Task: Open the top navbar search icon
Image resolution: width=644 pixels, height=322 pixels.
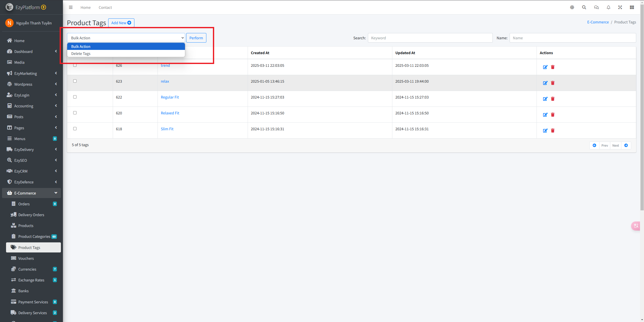Action: [584, 7]
